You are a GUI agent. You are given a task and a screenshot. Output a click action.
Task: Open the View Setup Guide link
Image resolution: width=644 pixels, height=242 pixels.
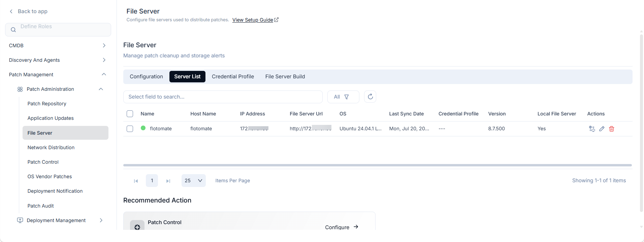pyautogui.click(x=253, y=20)
